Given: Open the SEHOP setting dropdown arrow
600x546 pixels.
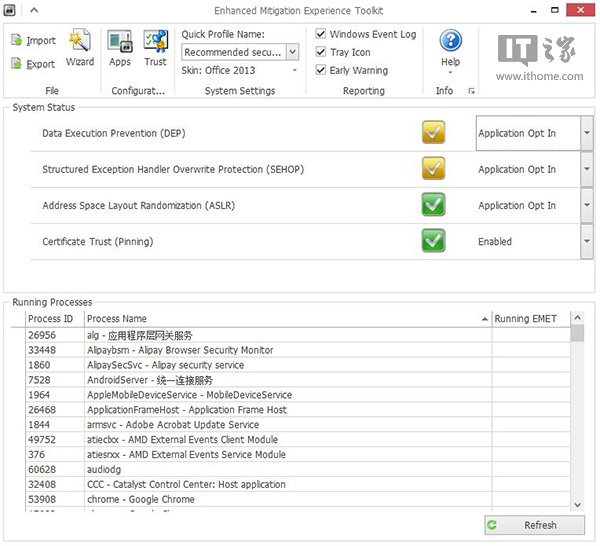Looking at the screenshot, I should point(587,169).
